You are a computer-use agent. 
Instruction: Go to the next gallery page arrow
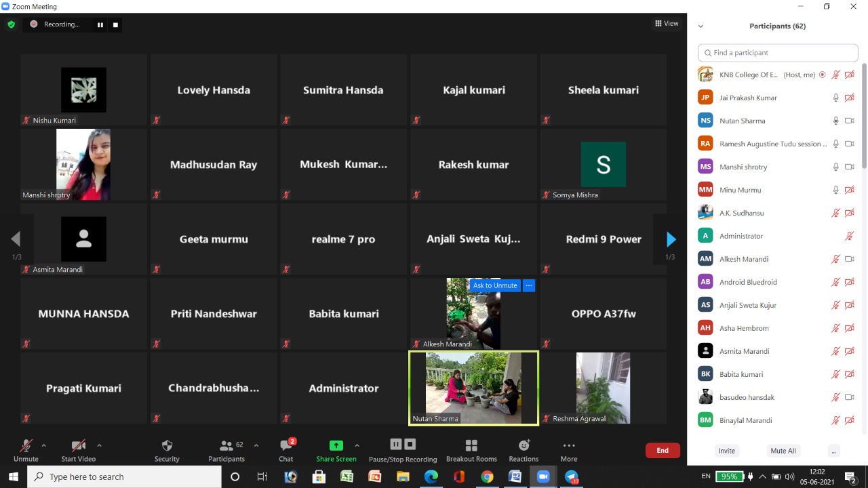[671, 239]
